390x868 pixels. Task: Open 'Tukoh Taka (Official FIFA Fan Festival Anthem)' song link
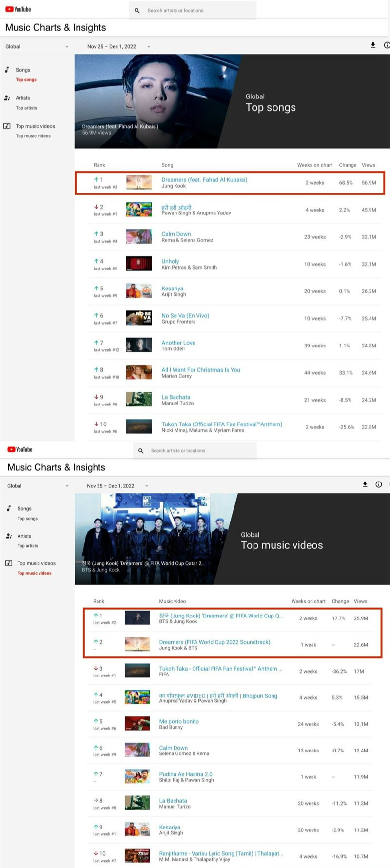coord(222,424)
